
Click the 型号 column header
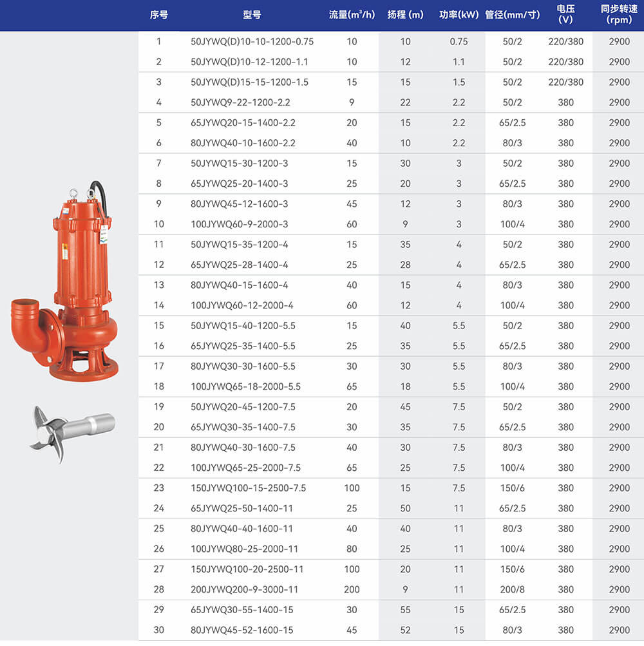coord(252,15)
